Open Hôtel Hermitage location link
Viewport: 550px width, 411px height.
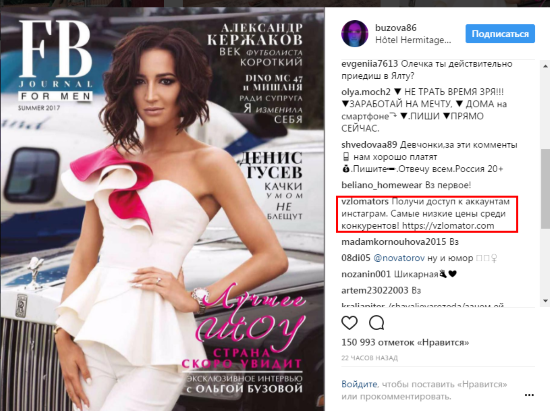(x=413, y=40)
